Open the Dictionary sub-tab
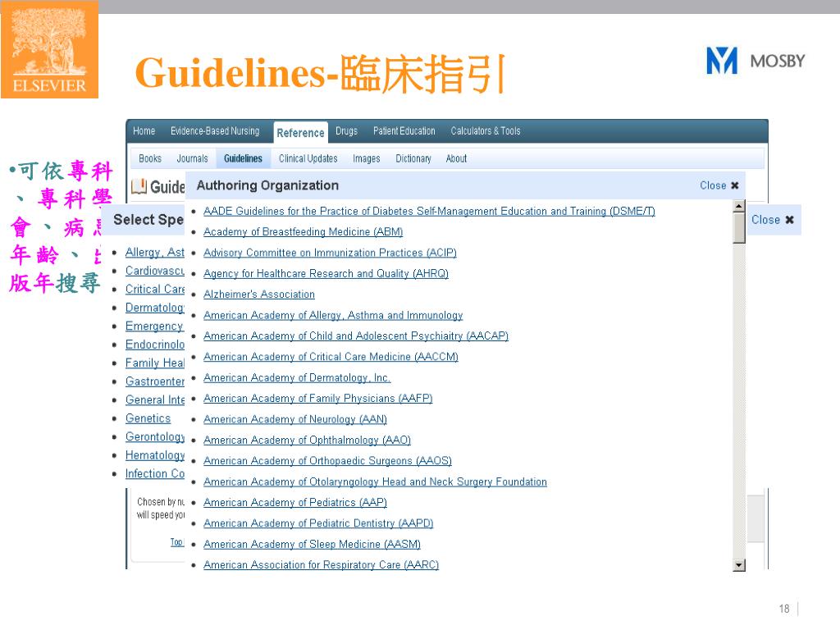 click(413, 158)
